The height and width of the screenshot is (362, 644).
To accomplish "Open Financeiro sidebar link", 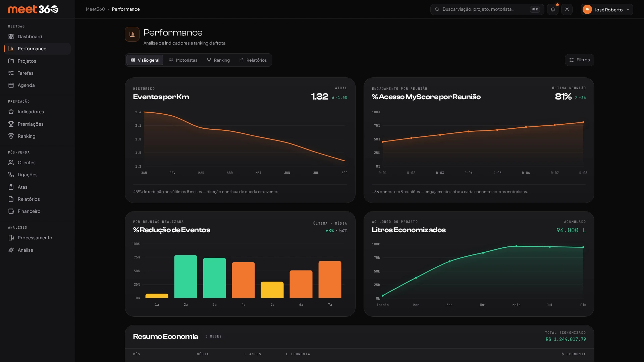I will 38,211.
